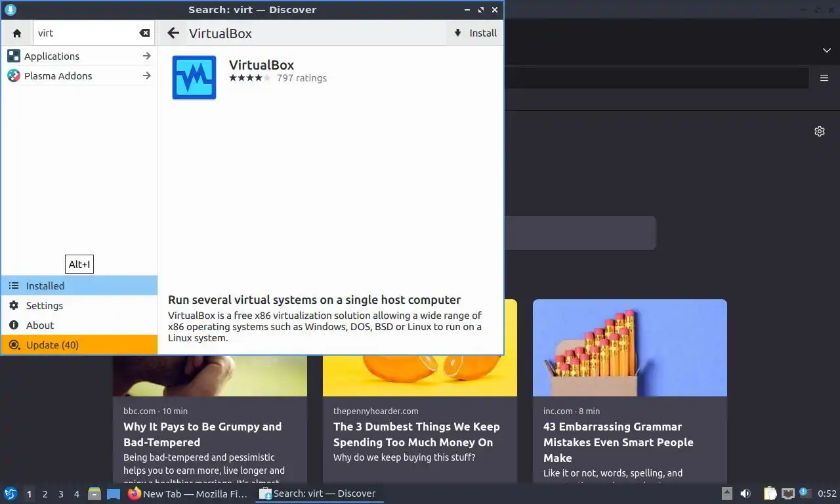Click the removable media eject tray icon
Image resolution: width=840 pixels, height=504 pixels.
point(726,493)
